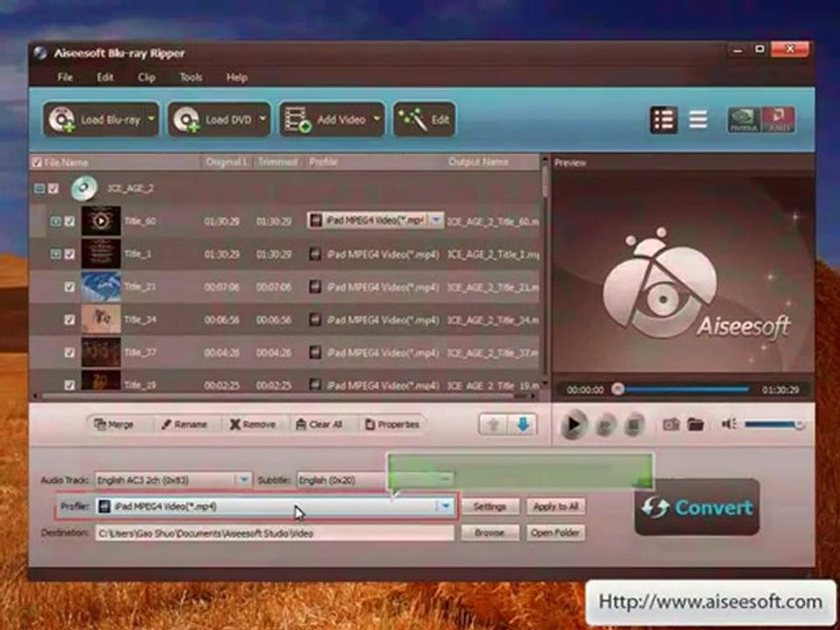Image resolution: width=840 pixels, height=630 pixels.
Task: Click the Convert button
Action: [697, 507]
